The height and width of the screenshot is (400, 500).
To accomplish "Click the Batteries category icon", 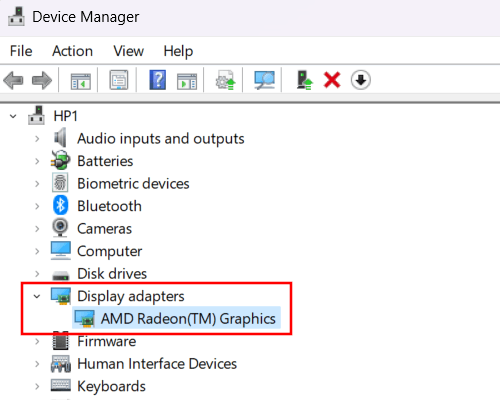I will [60, 160].
